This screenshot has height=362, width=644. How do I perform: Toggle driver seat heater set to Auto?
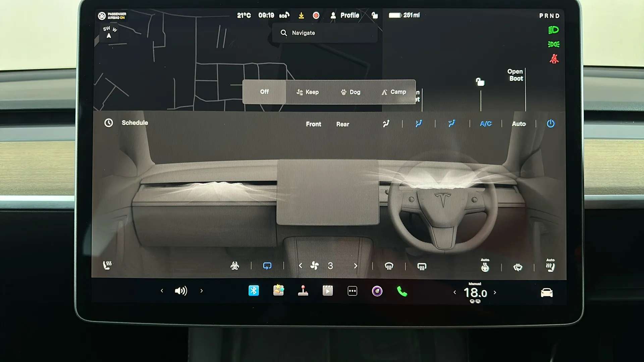pyautogui.click(x=550, y=265)
